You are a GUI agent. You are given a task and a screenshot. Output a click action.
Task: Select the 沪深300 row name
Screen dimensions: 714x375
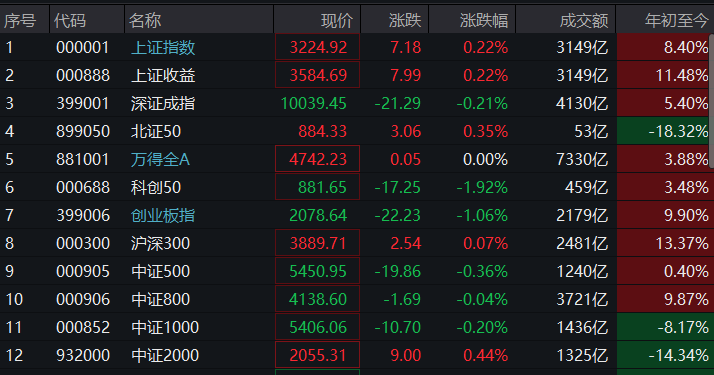point(160,243)
